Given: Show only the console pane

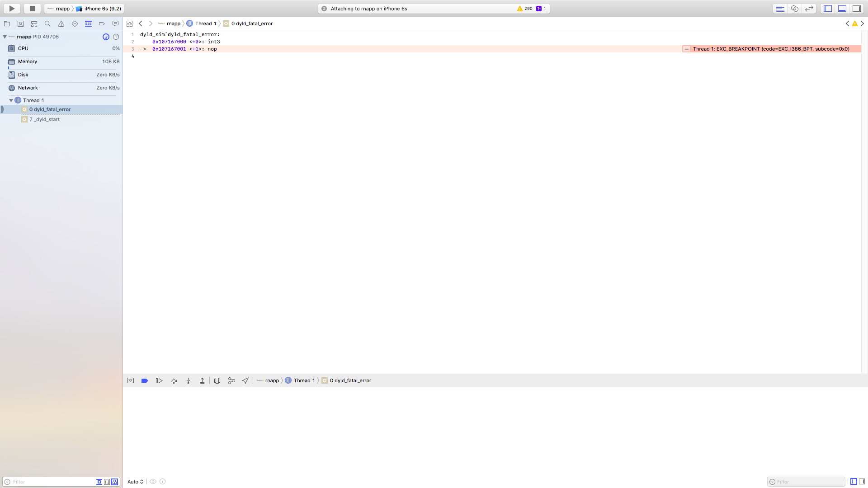Looking at the screenshot, I should 862,482.
